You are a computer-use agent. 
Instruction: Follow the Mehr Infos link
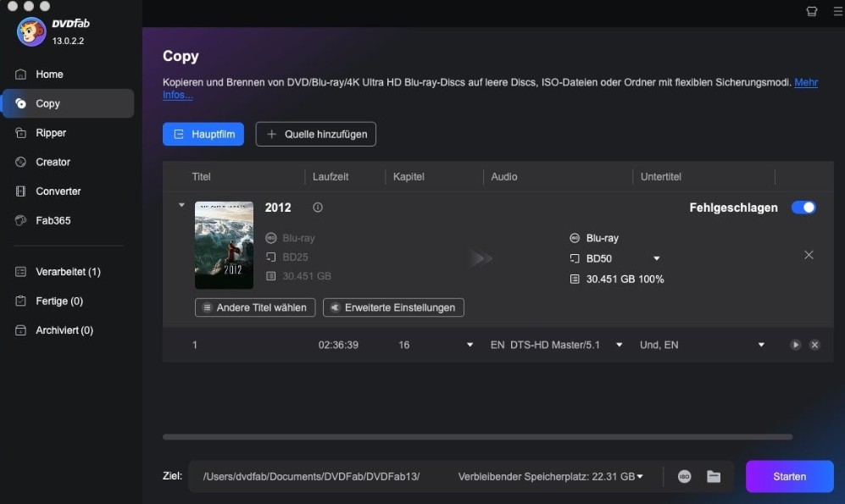pos(806,82)
